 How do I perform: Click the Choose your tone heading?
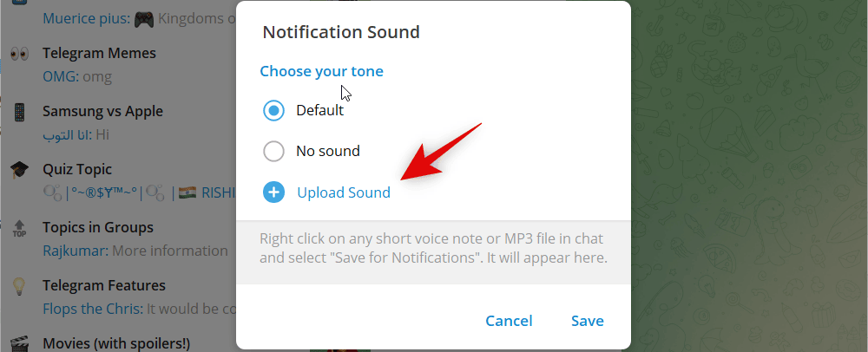(321, 71)
